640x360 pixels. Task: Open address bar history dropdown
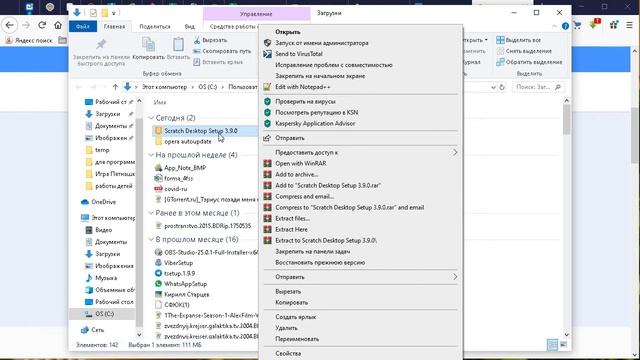pyautogui.click(x=493, y=87)
